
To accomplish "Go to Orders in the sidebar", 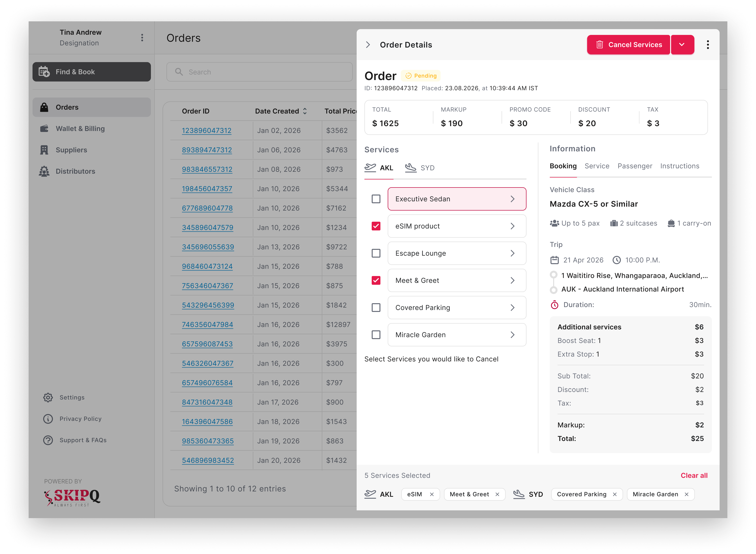I will click(91, 107).
